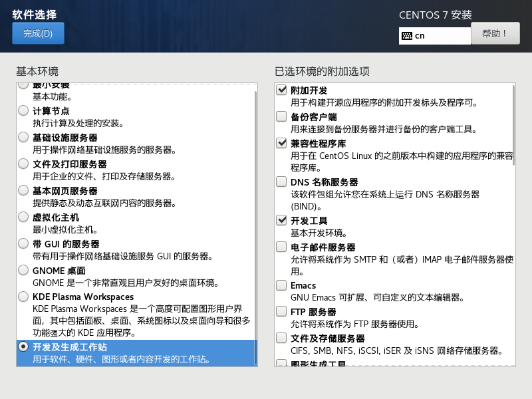Choose 带 GUI 的服务器 option
This screenshot has width=532, height=399.
(x=23, y=243)
